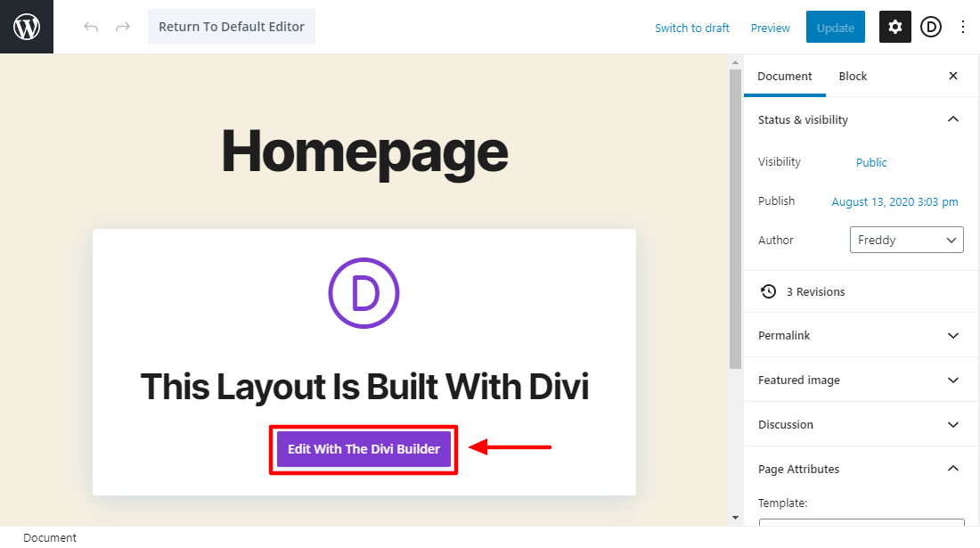Expand the Discussion section
This screenshot has width=980, height=548.
click(x=861, y=424)
